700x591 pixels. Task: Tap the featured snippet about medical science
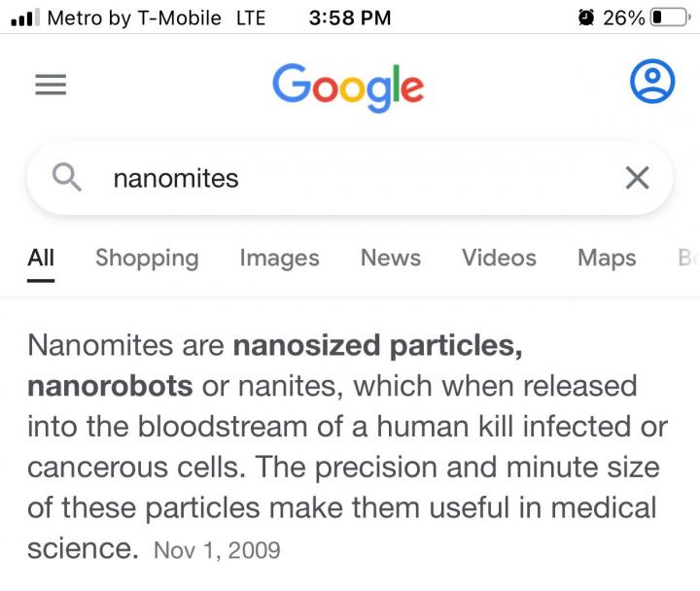click(347, 447)
